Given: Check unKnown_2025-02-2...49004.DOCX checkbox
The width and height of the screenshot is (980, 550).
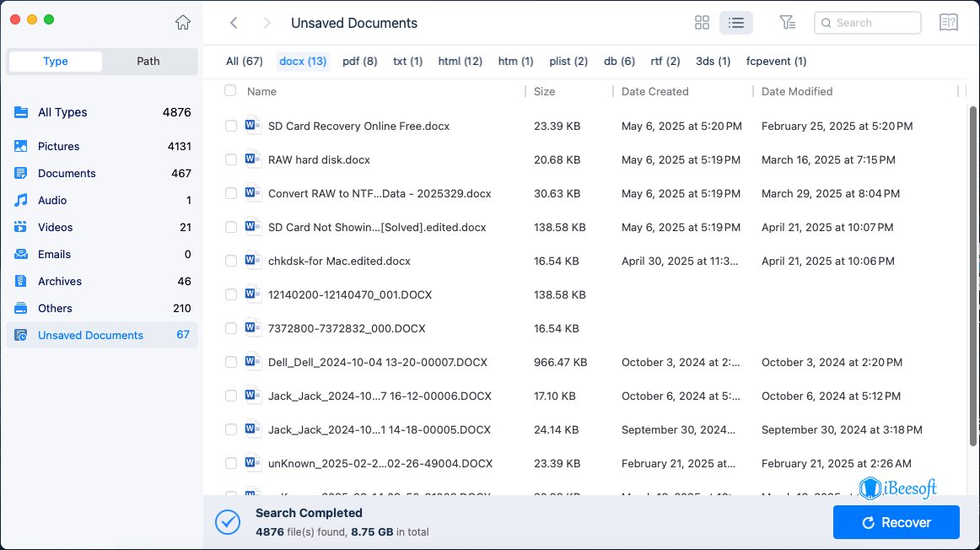Looking at the screenshot, I should tap(230, 463).
